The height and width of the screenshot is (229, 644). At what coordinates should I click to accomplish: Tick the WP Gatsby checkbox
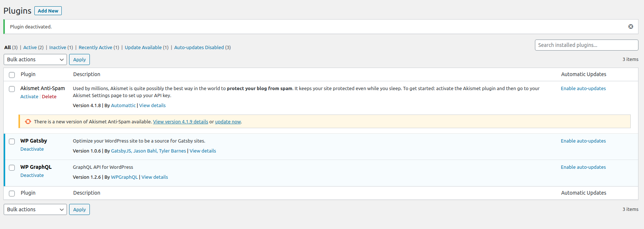point(12,141)
